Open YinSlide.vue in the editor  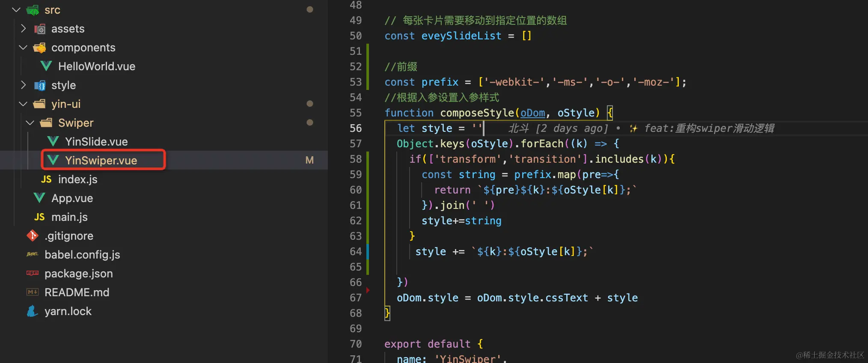point(96,142)
